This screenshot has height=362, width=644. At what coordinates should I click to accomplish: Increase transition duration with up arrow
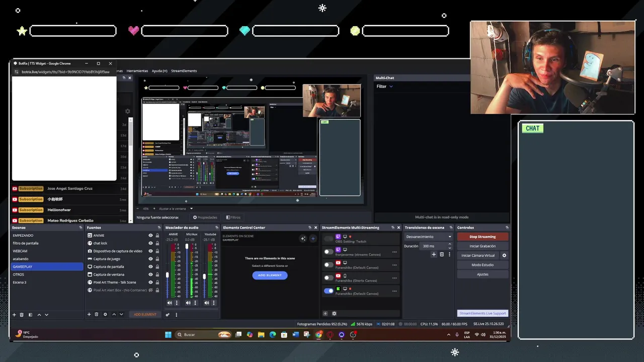[x=450, y=244]
